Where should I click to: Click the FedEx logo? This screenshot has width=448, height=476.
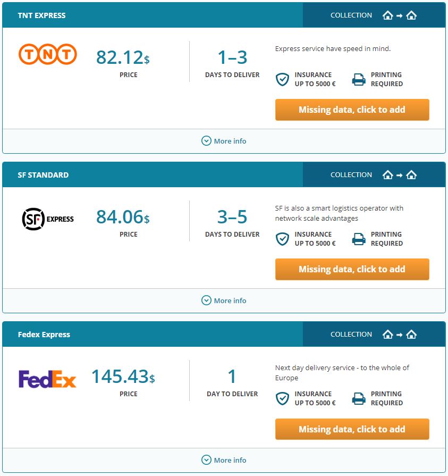coord(47,379)
